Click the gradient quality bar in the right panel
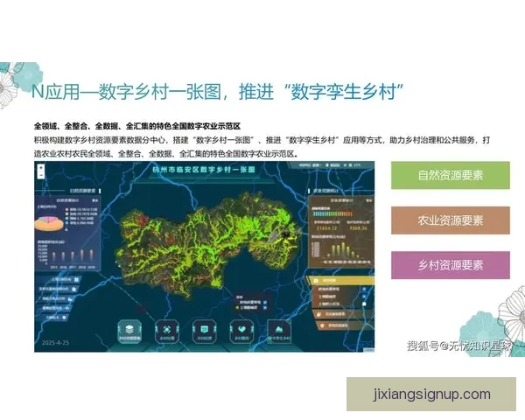 pyautogui.click(x=332, y=213)
